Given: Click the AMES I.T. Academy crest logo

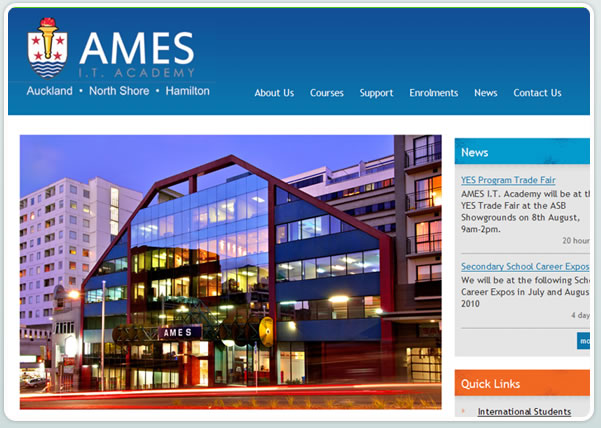Looking at the screenshot, I should click(48, 48).
